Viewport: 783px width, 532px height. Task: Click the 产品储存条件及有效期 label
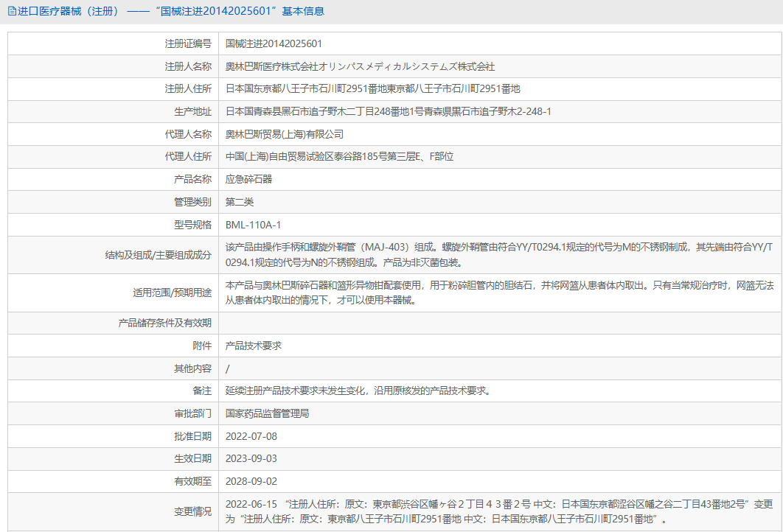tap(165, 323)
